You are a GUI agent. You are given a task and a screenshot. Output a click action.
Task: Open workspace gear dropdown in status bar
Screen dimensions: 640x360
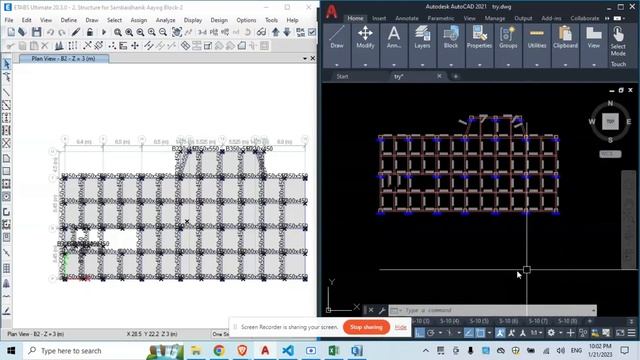tap(560, 333)
